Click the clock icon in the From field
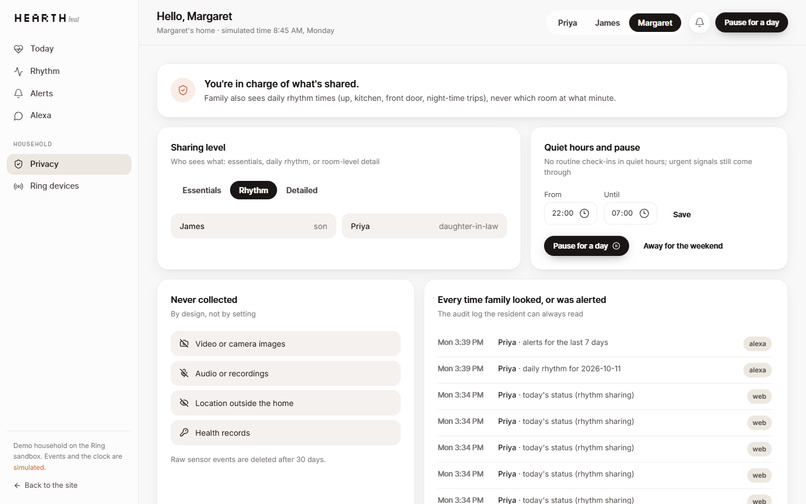Viewport: 806px width, 504px height. point(584,213)
